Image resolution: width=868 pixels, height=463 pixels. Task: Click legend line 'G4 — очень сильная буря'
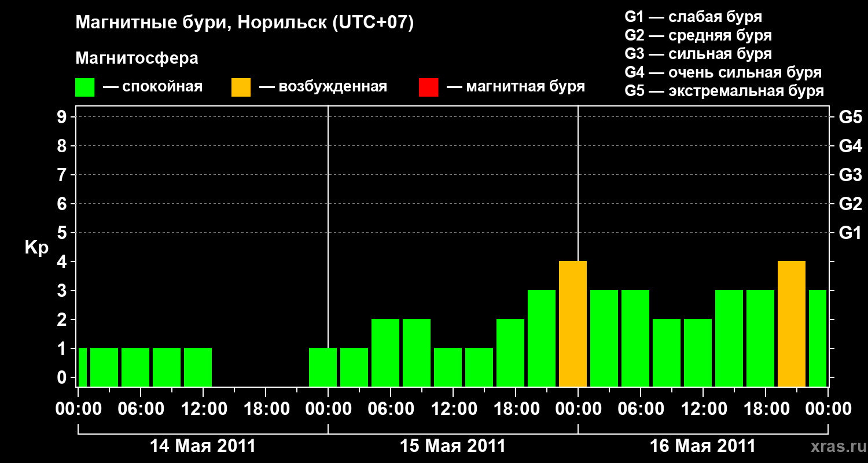point(723,72)
